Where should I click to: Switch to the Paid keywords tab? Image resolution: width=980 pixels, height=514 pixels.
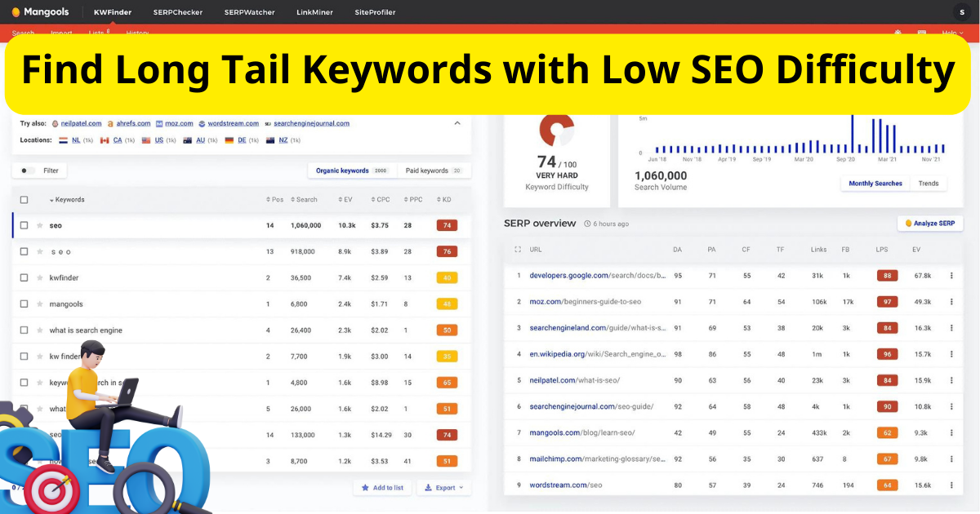coord(425,171)
